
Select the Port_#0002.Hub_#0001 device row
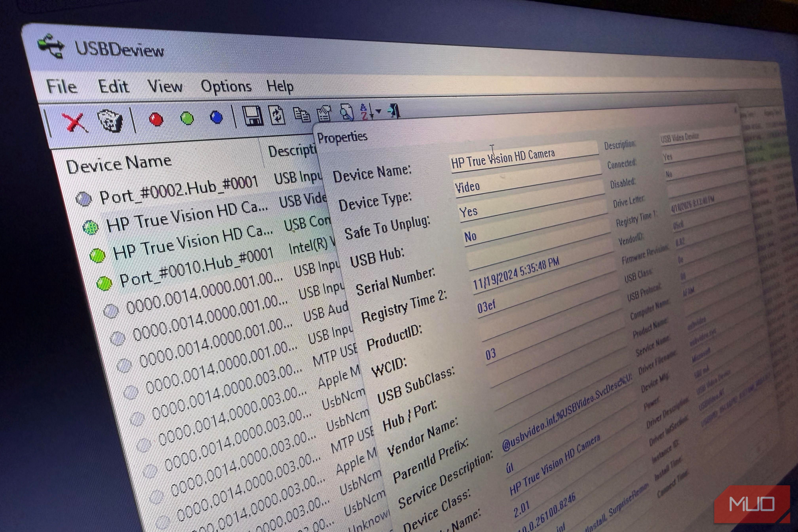pyautogui.click(x=179, y=191)
